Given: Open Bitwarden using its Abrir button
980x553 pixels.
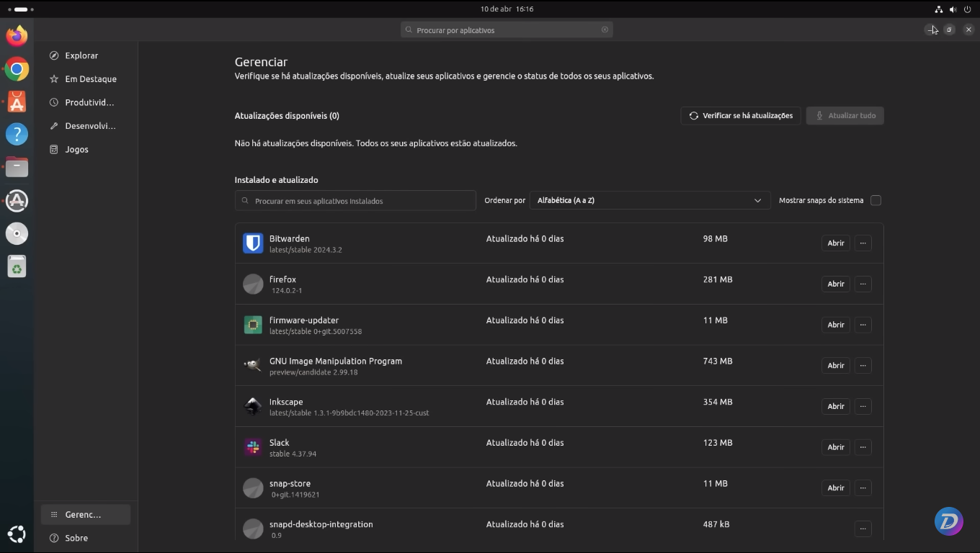Looking at the screenshot, I should point(835,243).
